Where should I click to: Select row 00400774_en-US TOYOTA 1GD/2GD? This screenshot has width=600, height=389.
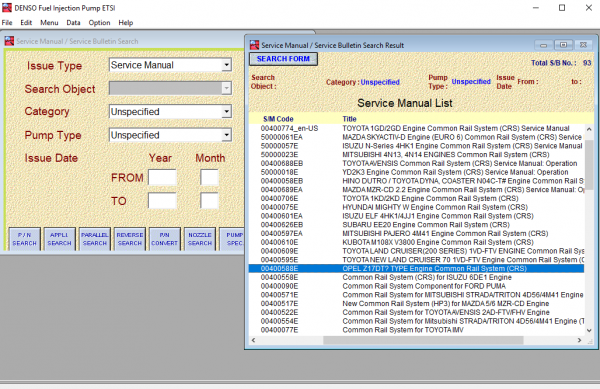click(x=416, y=129)
